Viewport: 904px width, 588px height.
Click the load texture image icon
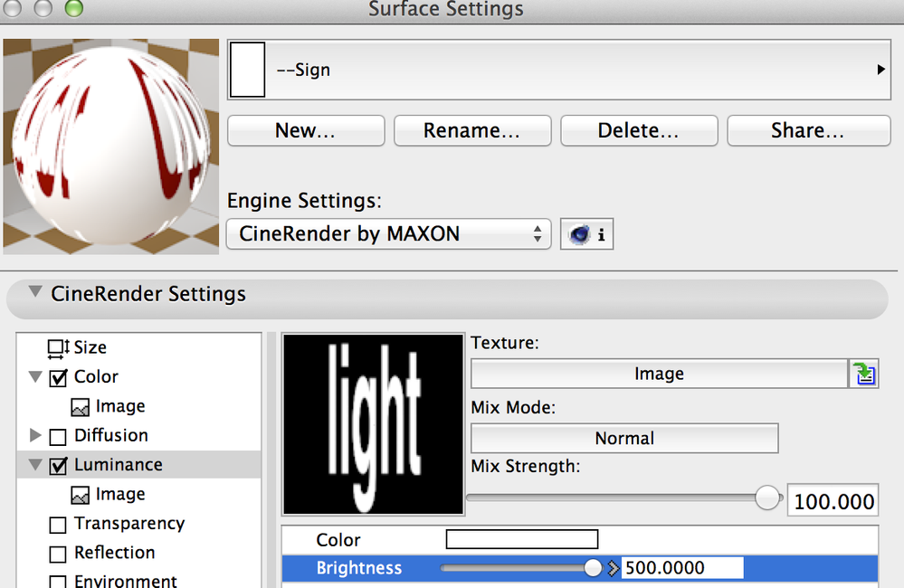point(863,374)
